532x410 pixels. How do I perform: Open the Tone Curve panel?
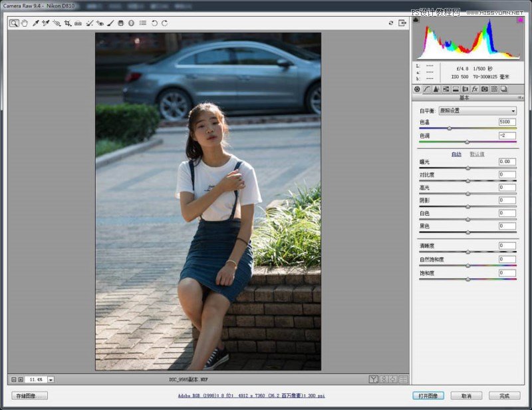click(x=426, y=89)
